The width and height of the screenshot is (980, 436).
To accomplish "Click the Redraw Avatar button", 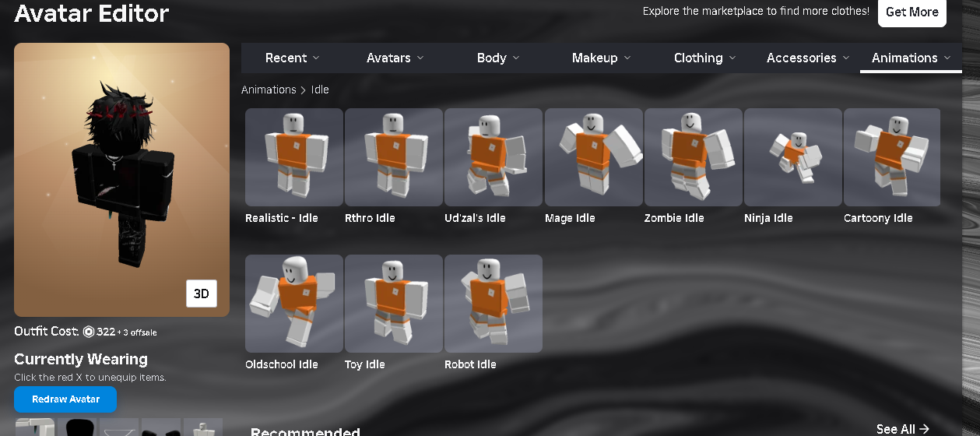I will coord(65,399).
